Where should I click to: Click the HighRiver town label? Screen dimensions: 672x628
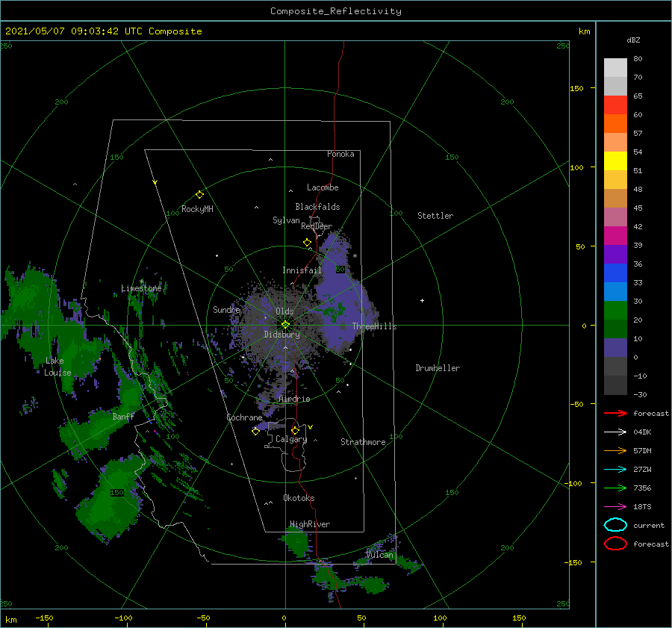[310, 524]
